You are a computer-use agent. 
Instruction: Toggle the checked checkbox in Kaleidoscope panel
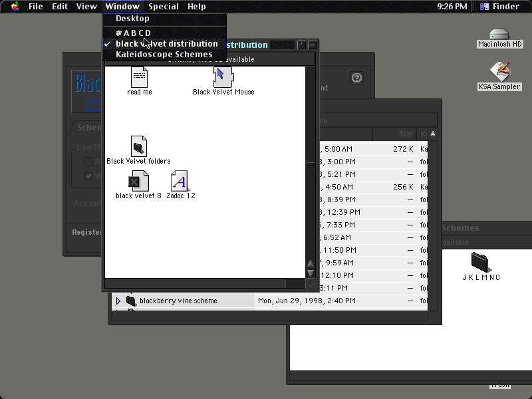point(88,176)
